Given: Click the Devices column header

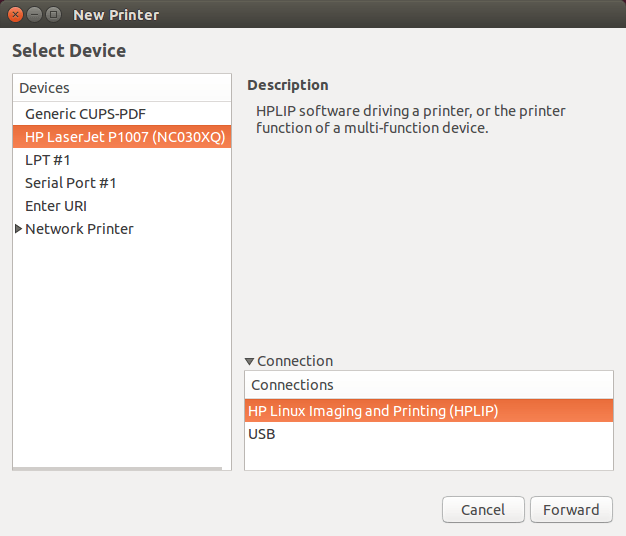Looking at the screenshot, I should click(122, 88).
